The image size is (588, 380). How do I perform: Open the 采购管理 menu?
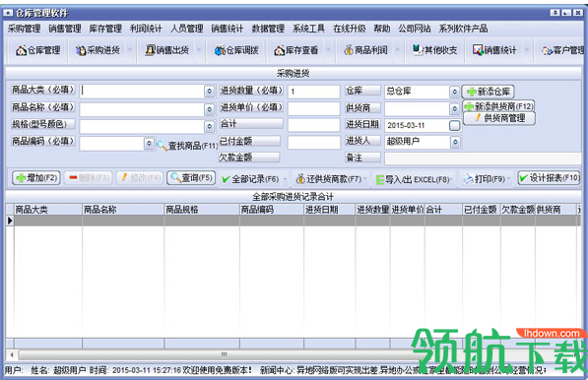point(24,29)
